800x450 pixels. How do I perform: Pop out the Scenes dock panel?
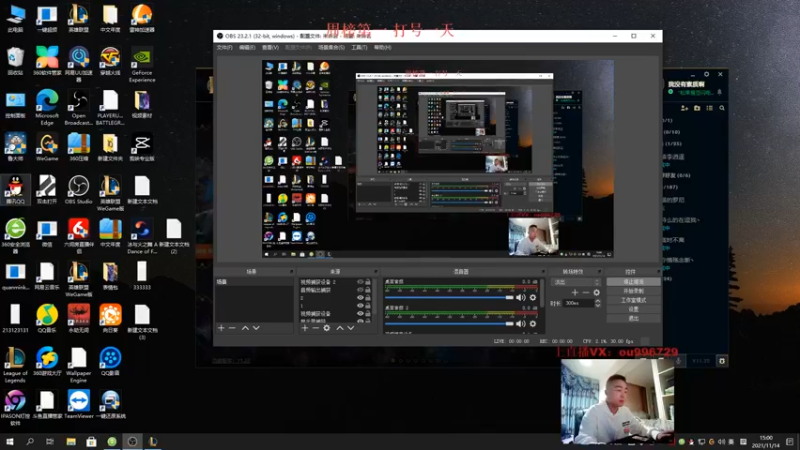coord(291,272)
